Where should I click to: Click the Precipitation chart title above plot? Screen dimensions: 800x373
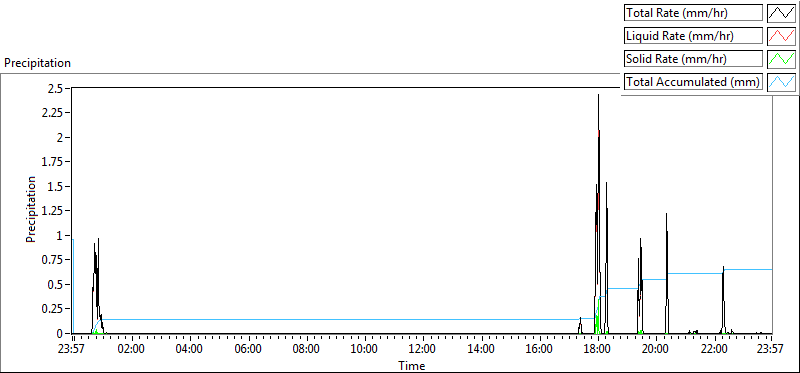tap(37, 63)
